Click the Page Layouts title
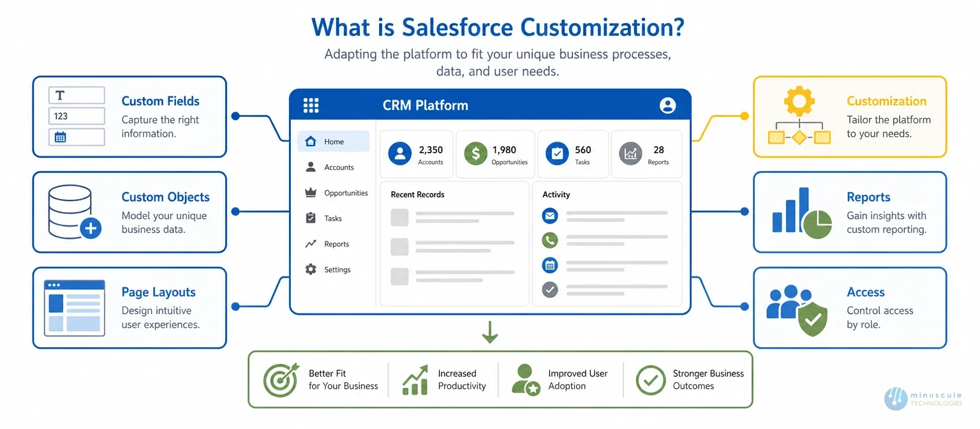The image size is (980, 429). [158, 292]
